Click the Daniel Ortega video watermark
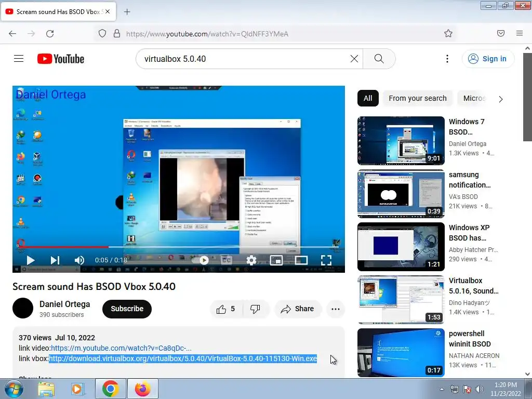Screen dimensions: 532x399 [51, 95]
